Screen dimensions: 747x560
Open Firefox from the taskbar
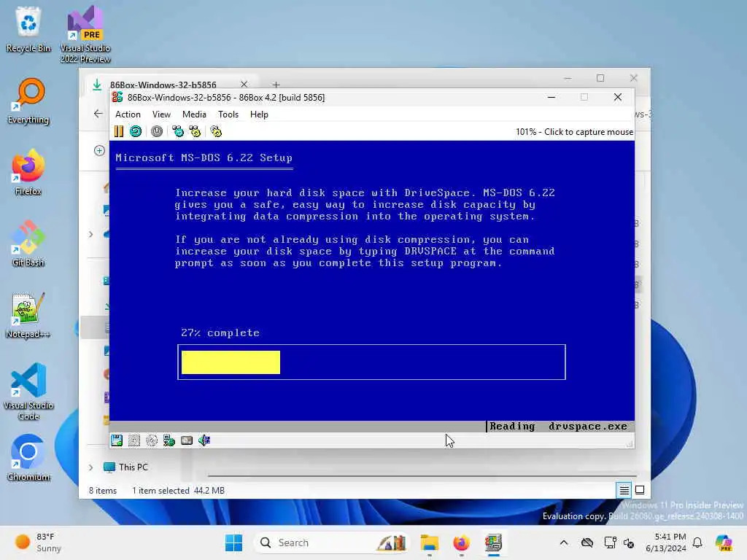(461, 542)
